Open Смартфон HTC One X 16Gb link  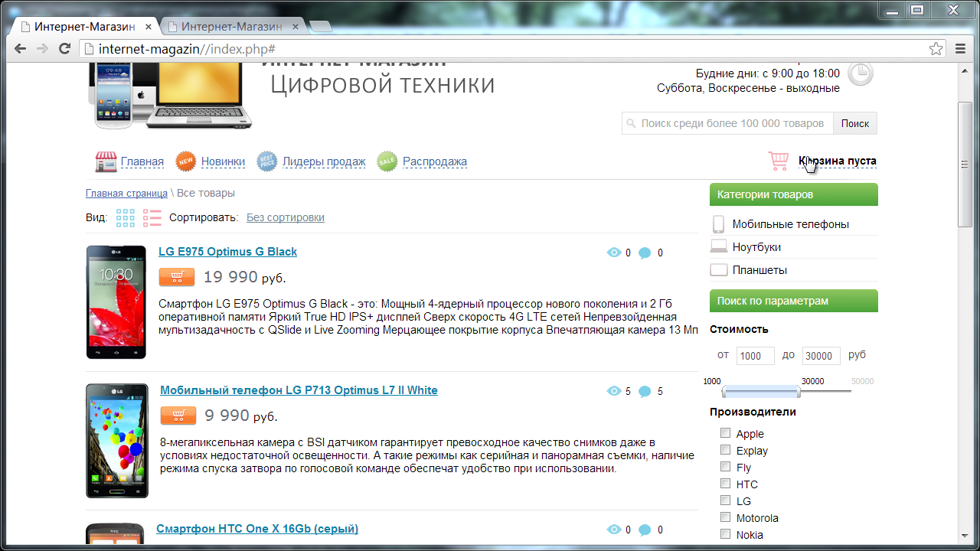point(257,529)
